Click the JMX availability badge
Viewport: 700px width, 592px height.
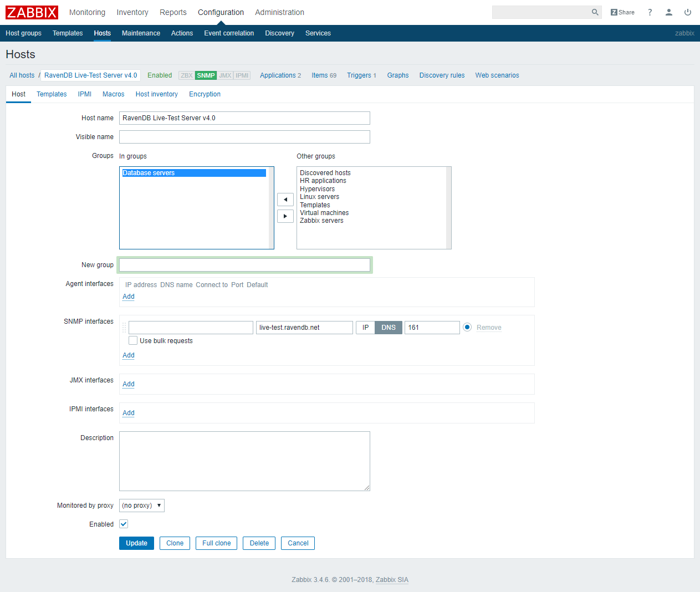[225, 75]
